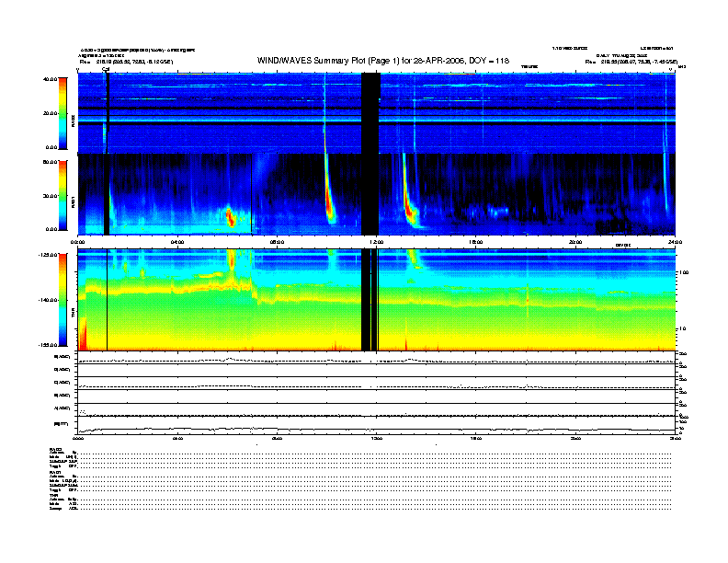Click the 'Cal' marker above the RAD2 spectrogram
The image size is (728, 563).
coord(106,69)
